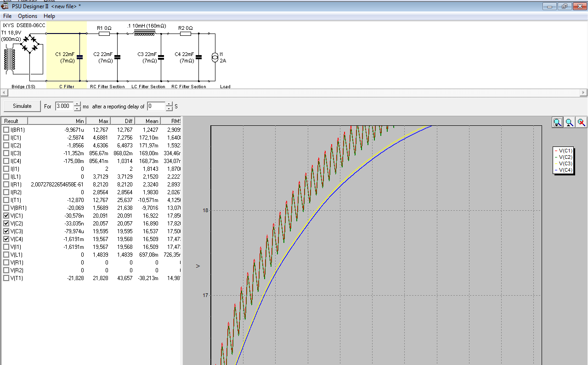
Task: Enable the I(R2) result checkbox
Action: tap(6, 192)
